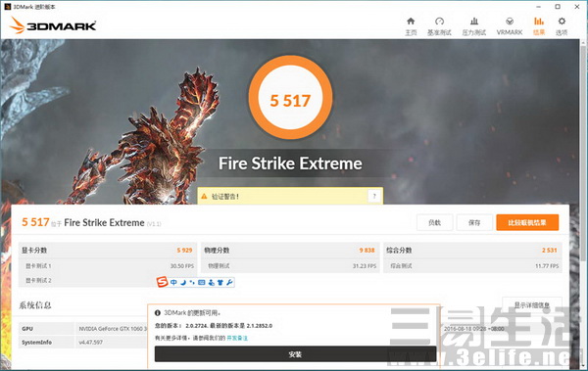Toggle the Sogou 中 Chinese/English mode icon
This screenshot has width=588, height=371.
[x=173, y=282]
